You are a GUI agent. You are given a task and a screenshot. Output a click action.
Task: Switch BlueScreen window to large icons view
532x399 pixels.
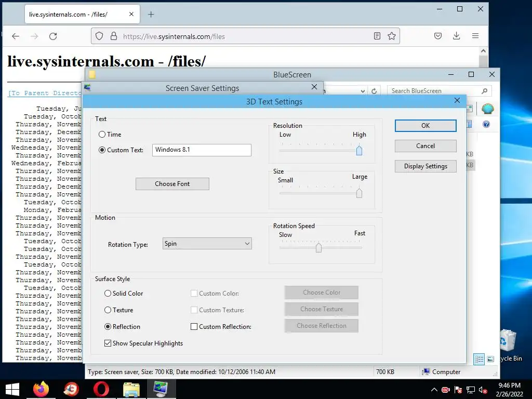[x=490, y=359]
